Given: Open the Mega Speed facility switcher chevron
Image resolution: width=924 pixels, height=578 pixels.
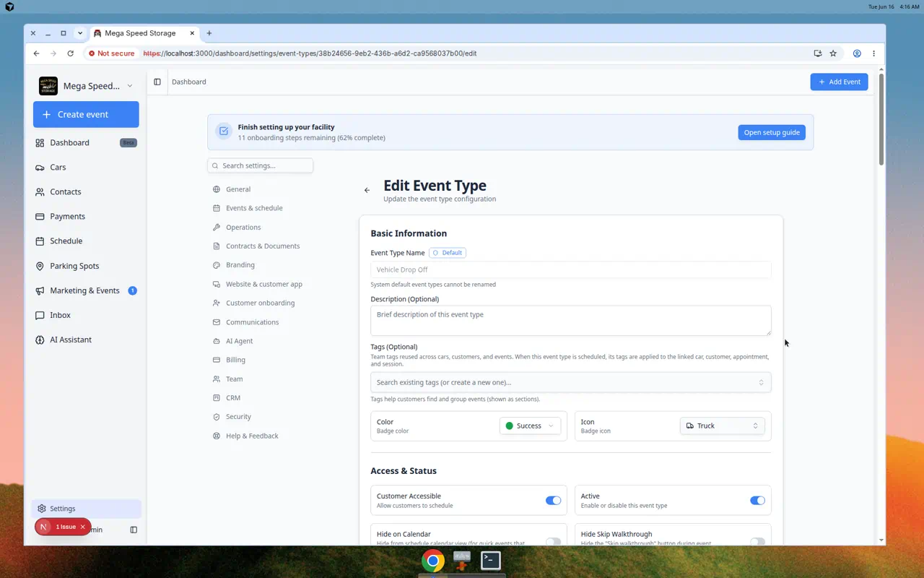Looking at the screenshot, I should [x=130, y=86].
